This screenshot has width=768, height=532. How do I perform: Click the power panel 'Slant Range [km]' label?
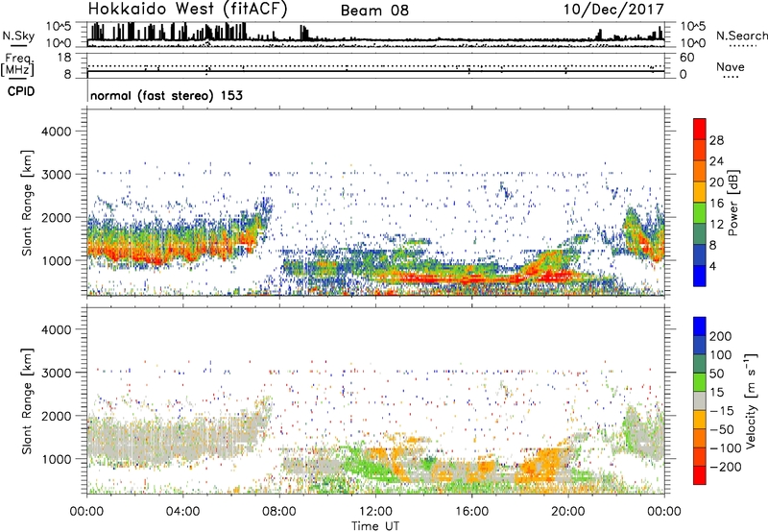click(x=27, y=203)
